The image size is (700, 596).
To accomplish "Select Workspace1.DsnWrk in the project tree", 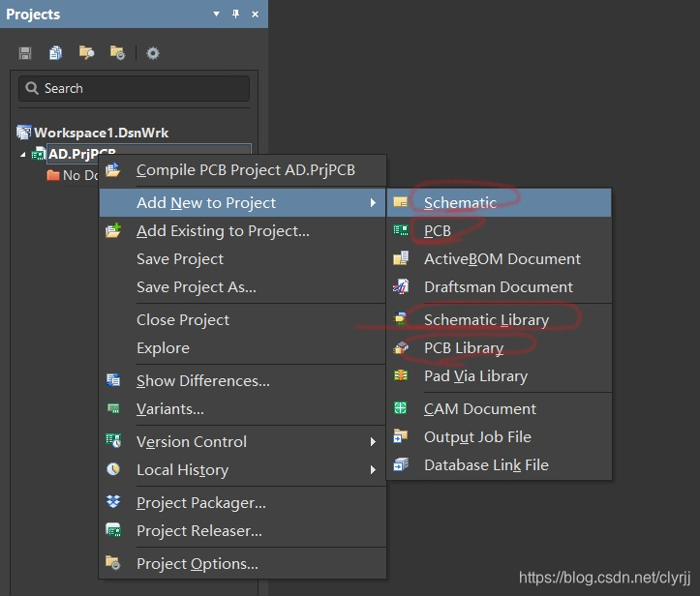I will [101, 133].
